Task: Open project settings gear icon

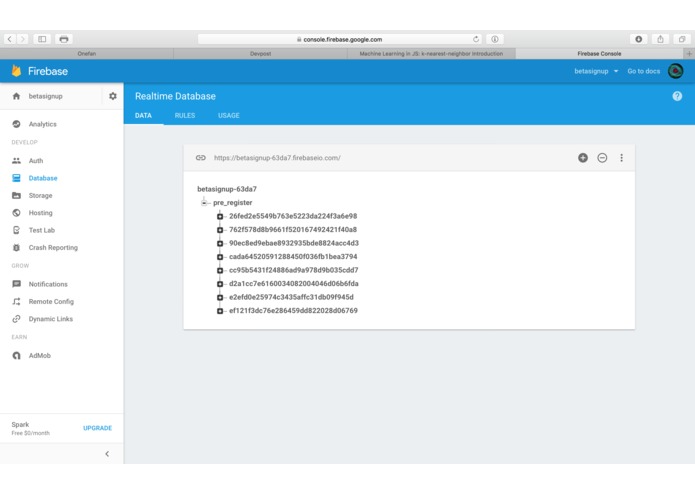Action: click(113, 96)
